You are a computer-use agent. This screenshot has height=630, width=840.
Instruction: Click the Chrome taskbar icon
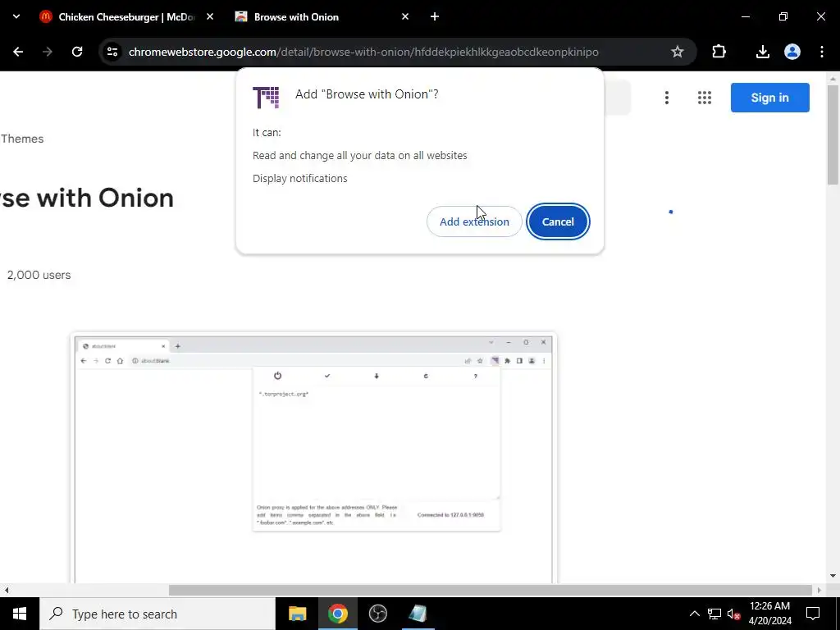[337, 614]
